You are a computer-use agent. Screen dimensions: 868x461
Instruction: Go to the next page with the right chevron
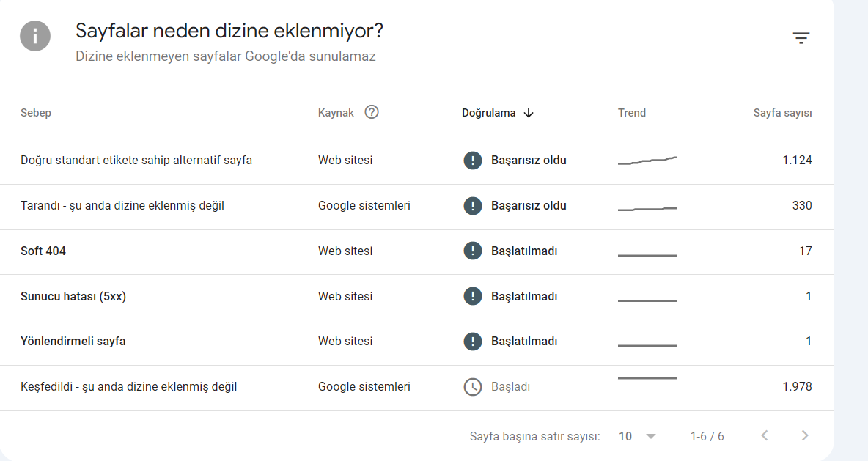click(x=805, y=435)
